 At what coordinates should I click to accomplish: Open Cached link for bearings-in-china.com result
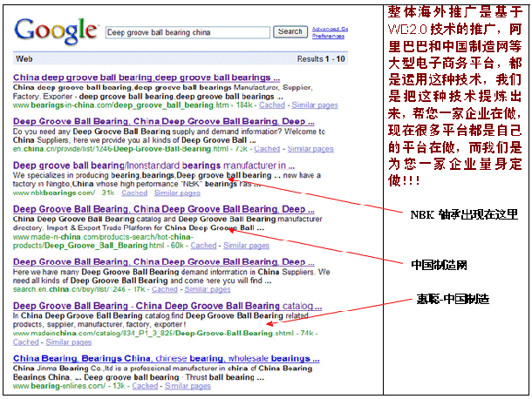click(x=272, y=105)
